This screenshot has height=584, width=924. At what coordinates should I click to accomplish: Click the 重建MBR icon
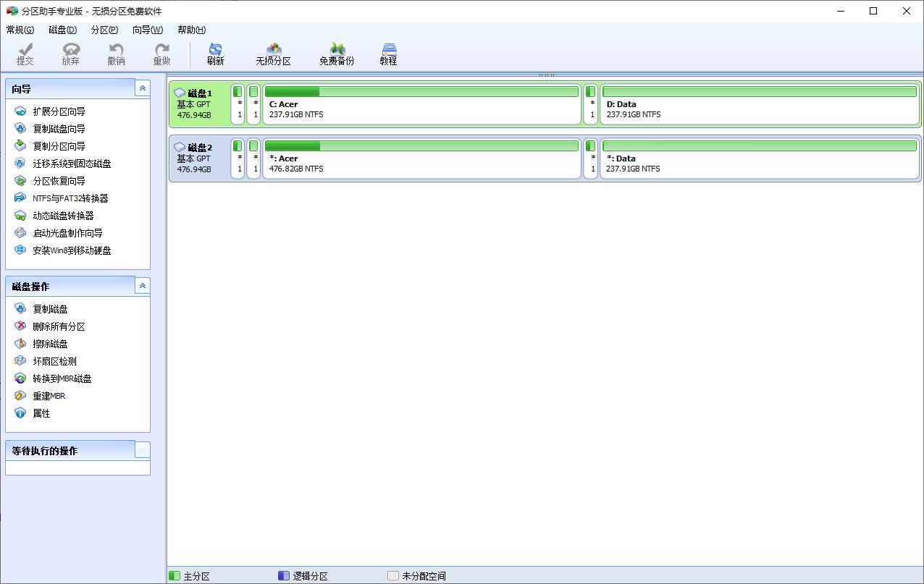tap(20, 396)
